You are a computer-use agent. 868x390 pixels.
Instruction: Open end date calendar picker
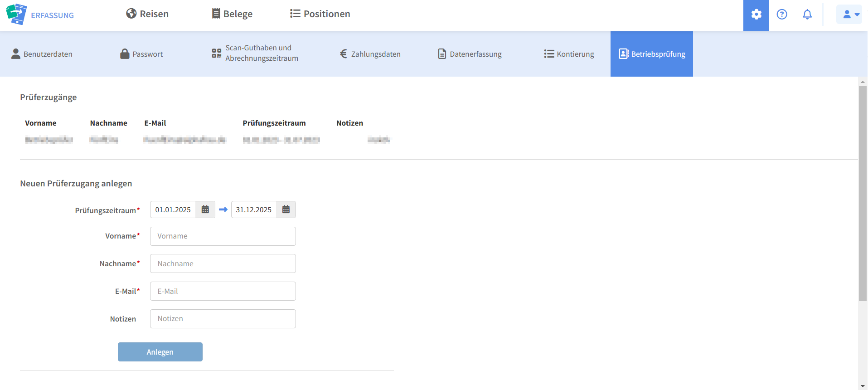[x=286, y=210]
